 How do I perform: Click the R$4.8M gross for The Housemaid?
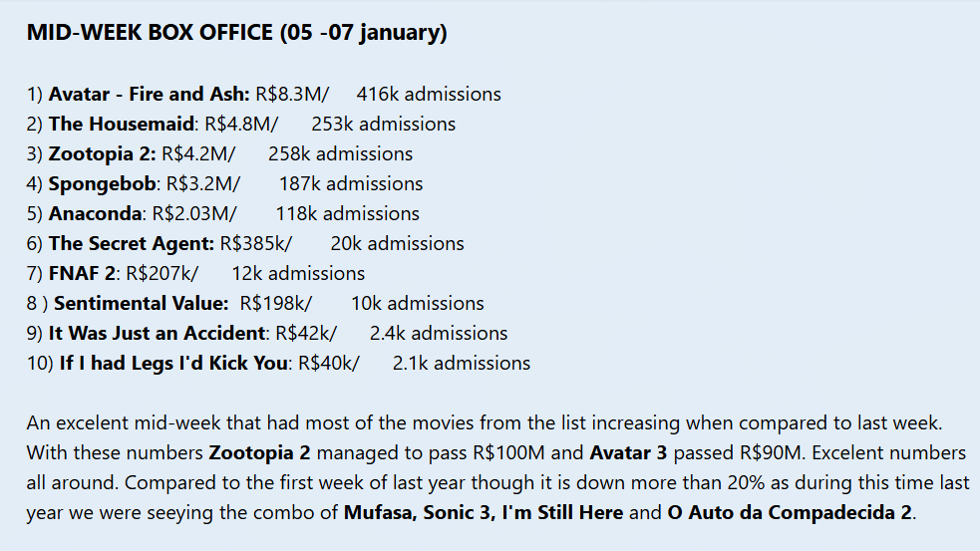[241, 125]
